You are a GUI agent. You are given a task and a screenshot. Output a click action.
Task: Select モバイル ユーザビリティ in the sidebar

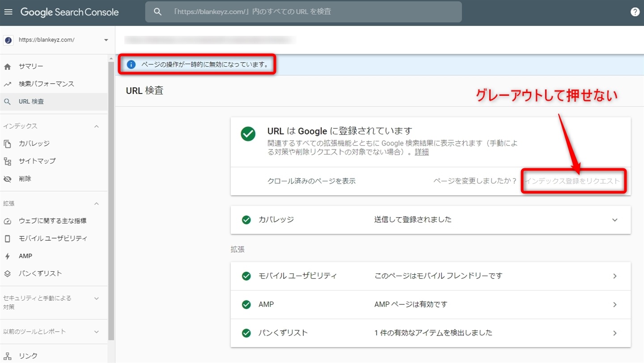(53, 239)
